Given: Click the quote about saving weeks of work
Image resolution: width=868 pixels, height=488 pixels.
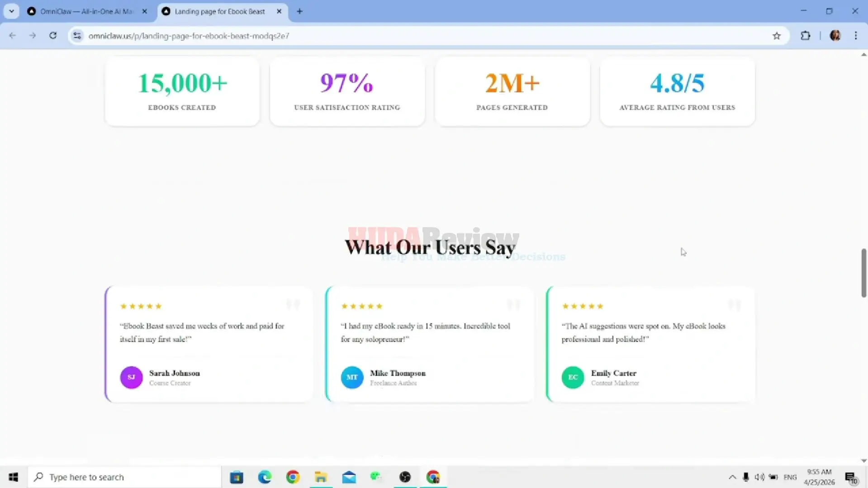Looking at the screenshot, I should tap(202, 332).
